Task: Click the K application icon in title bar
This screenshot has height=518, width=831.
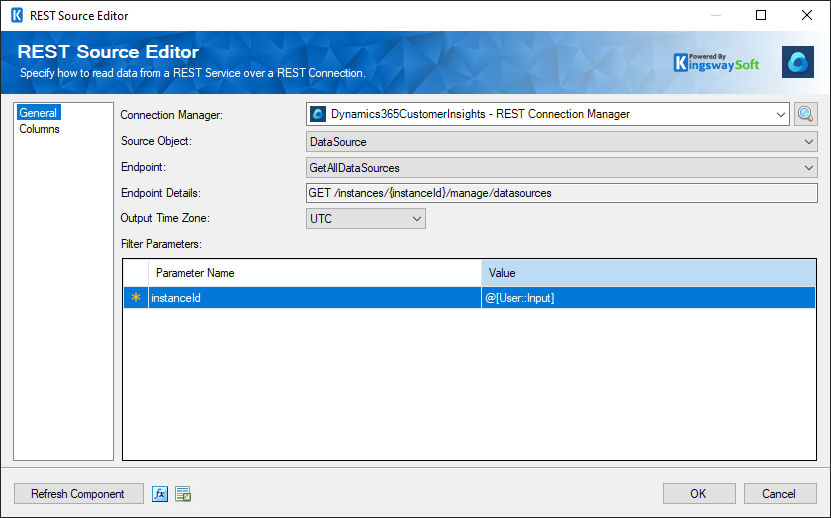Action: (x=17, y=15)
